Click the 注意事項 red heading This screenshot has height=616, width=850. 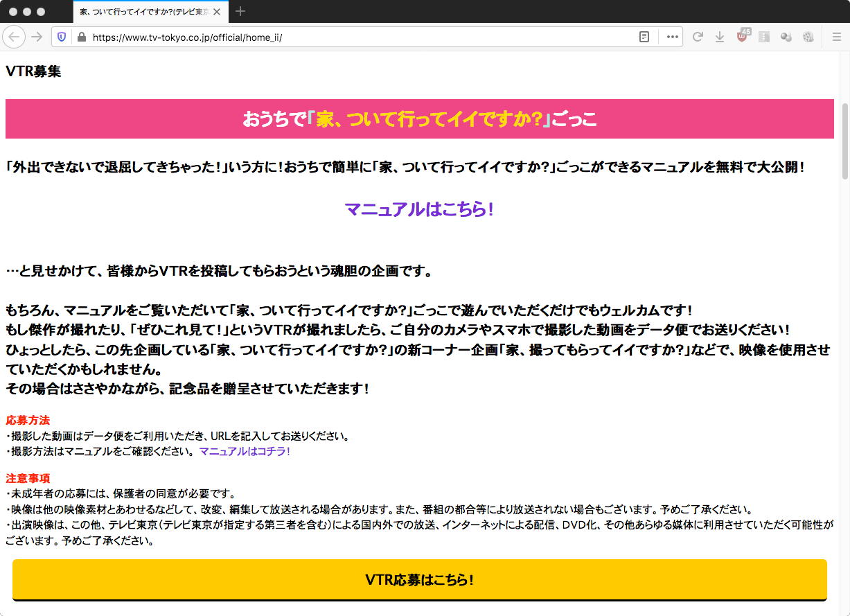point(28,478)
